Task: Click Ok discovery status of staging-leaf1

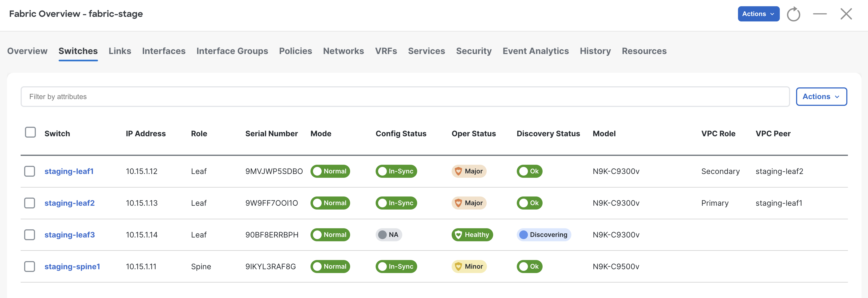Action: click(529, 171)
